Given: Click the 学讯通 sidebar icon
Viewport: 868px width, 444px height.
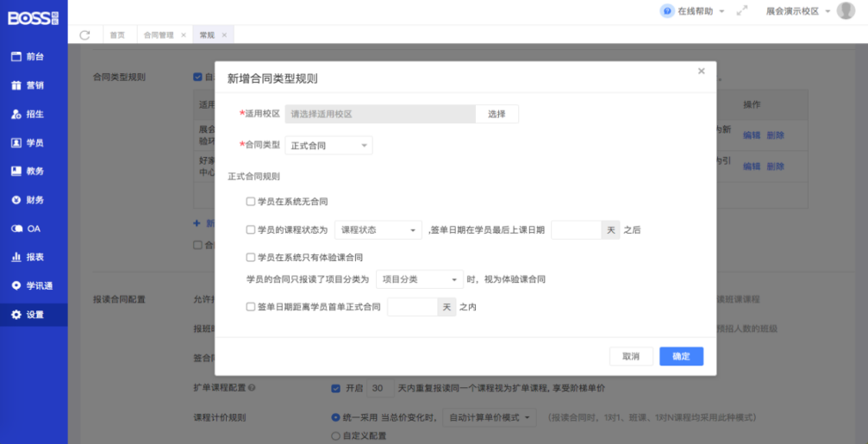Looking at the screenshot, I should point(16,285).
